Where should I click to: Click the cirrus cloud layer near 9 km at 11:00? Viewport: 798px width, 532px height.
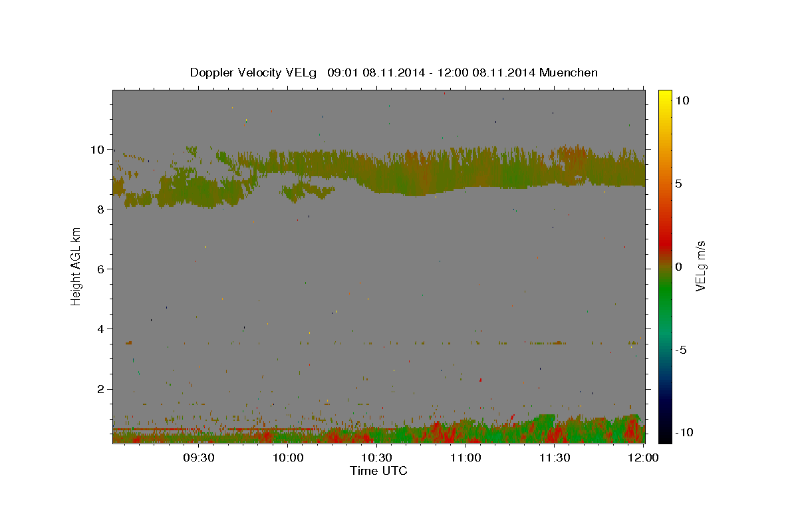coord(465,171)
